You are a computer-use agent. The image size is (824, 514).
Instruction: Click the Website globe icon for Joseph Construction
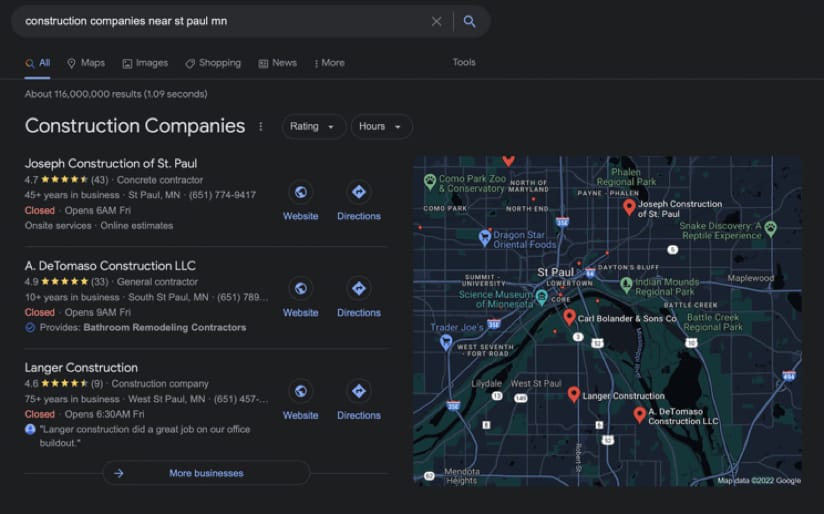(x=301, y=192)
